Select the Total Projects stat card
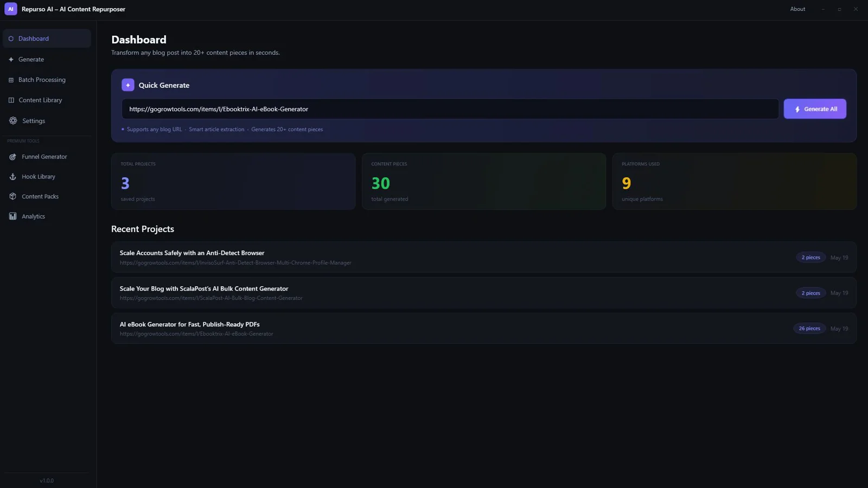Viewport: 868px width, 488px height. (x=233, y=182)
